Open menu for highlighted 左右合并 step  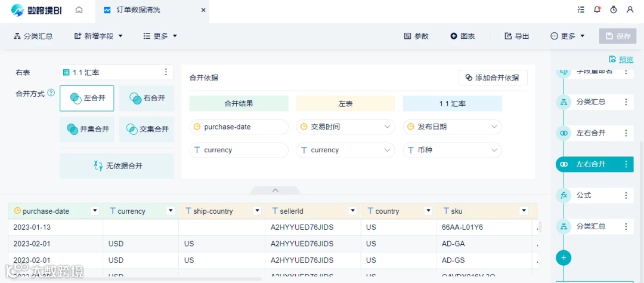pos(626,165)
